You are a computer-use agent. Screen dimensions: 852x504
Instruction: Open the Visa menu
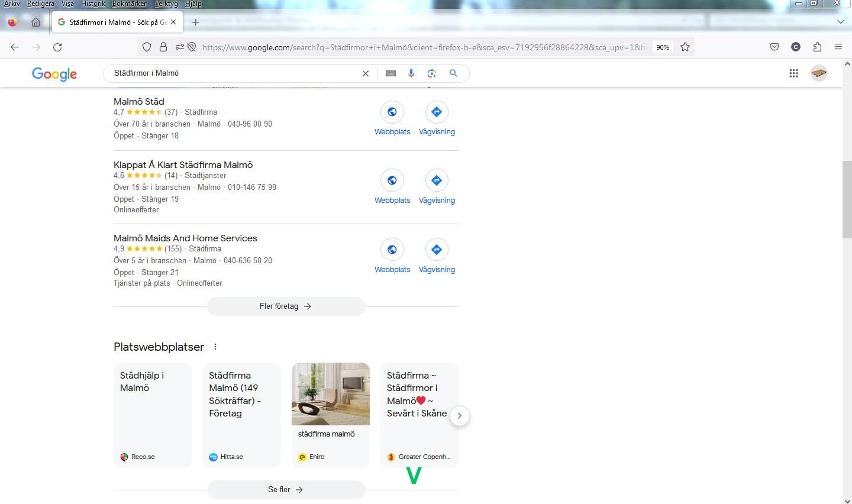pos(67,4)
